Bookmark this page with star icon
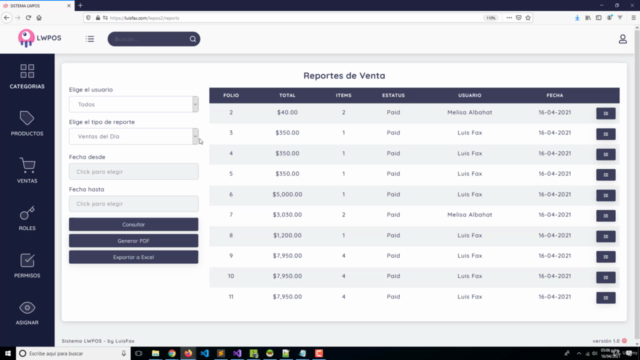 (528, 18)
